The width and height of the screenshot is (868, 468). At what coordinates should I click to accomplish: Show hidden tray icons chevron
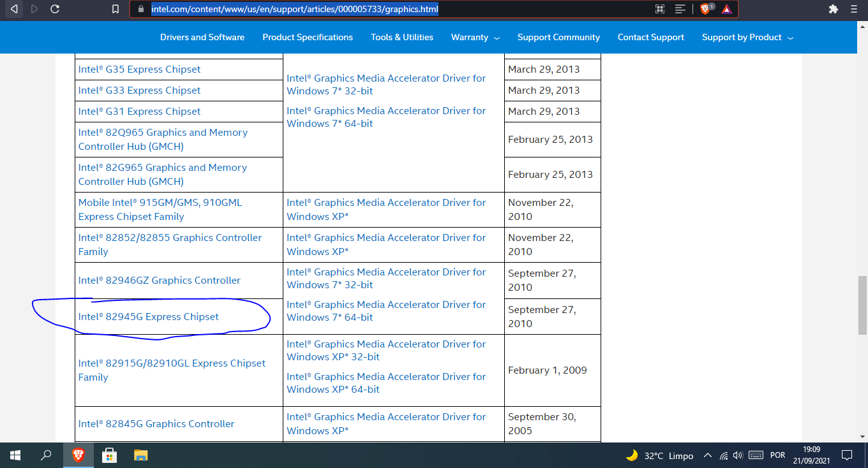[707, 456]
